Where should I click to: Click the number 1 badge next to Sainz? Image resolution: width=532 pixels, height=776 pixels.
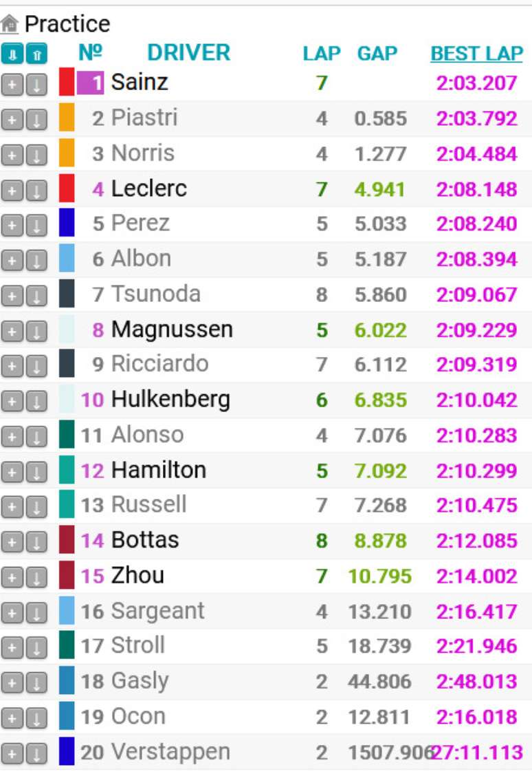92,83
